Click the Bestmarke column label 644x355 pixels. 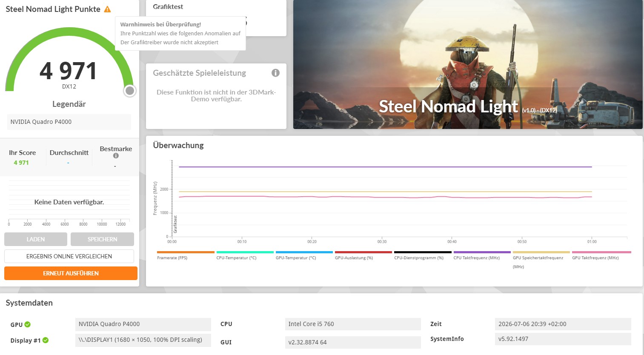pos(116,149)
